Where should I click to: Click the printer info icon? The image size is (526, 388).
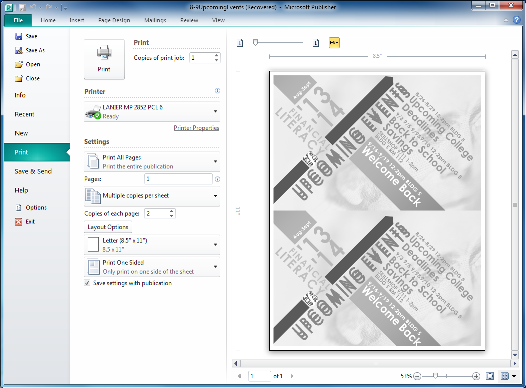point(217,91)
